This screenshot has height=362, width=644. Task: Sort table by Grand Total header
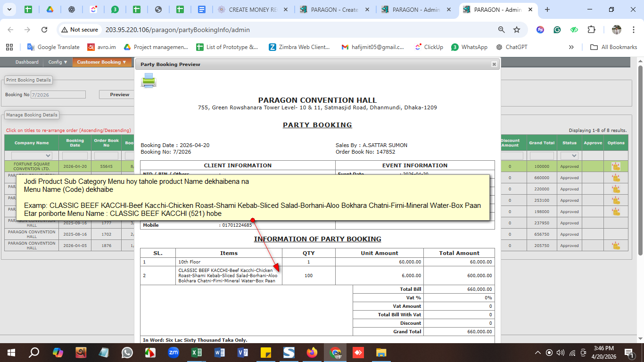click(x=542, y=143)
